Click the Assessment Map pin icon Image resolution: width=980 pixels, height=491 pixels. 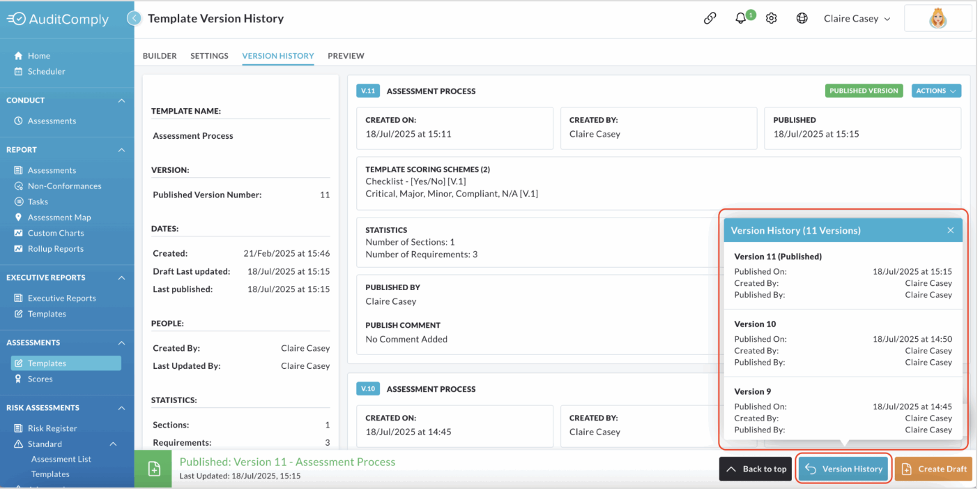[x=19, y=218]
